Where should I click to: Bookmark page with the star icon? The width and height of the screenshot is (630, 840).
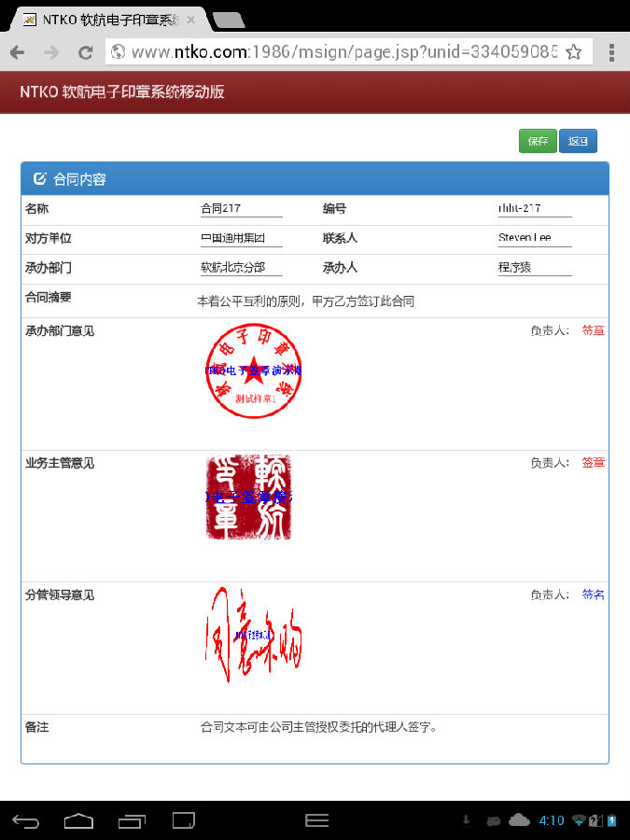[574, 52]
